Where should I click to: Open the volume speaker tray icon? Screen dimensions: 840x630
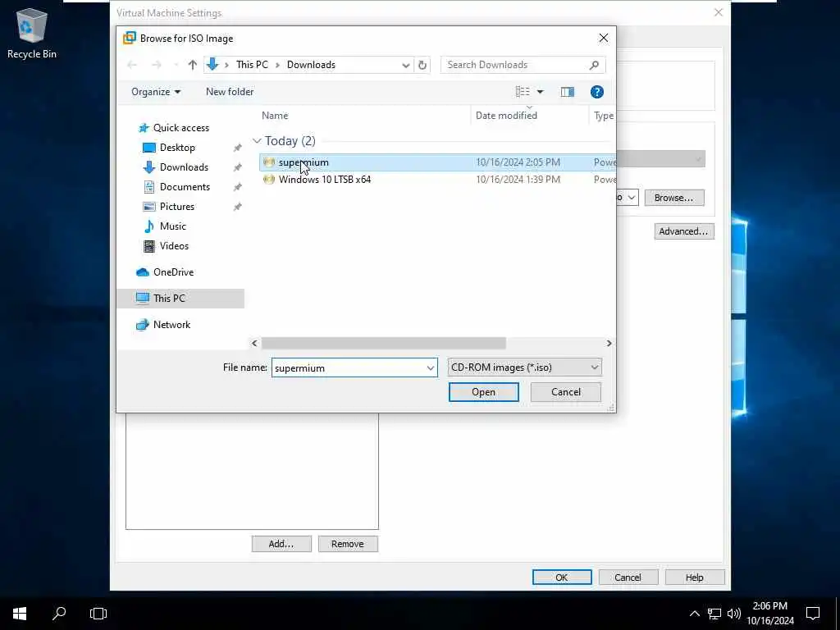[734, 614]
